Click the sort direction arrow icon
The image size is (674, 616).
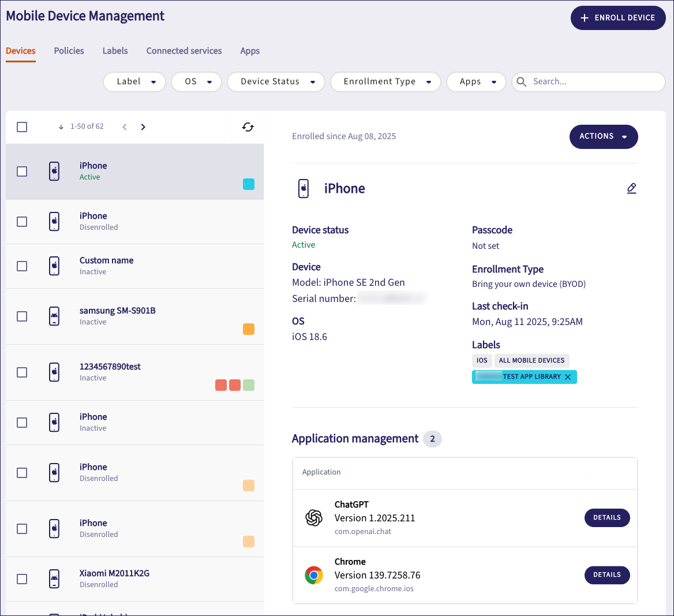(x=61, y=127)
